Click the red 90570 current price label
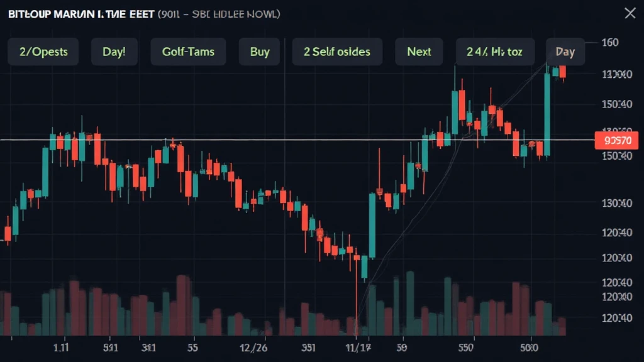Viewport: 644px width, 362px height. 616,140
